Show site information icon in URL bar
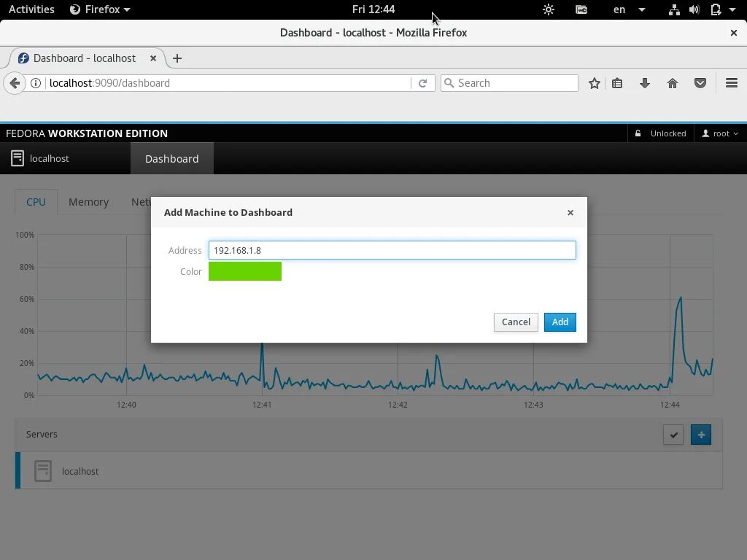This screenshot has width=747, height=560. pyautogui.click(x=36, y=83)
